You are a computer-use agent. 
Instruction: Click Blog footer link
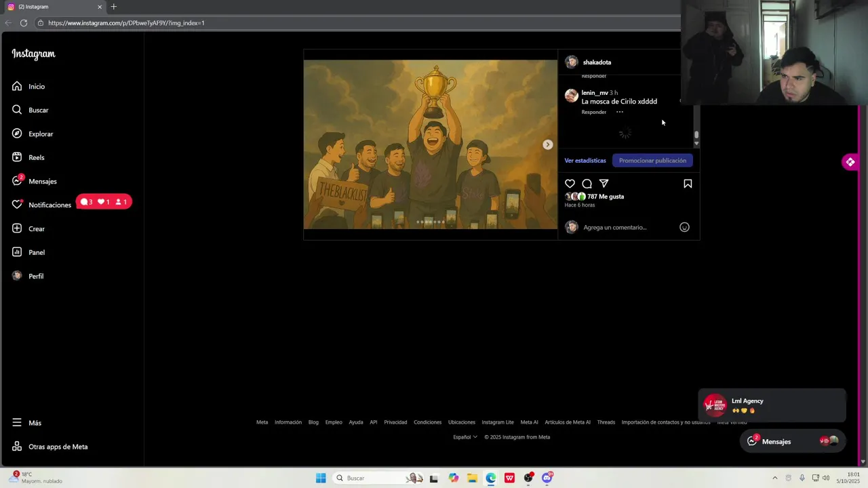point(313,422)
